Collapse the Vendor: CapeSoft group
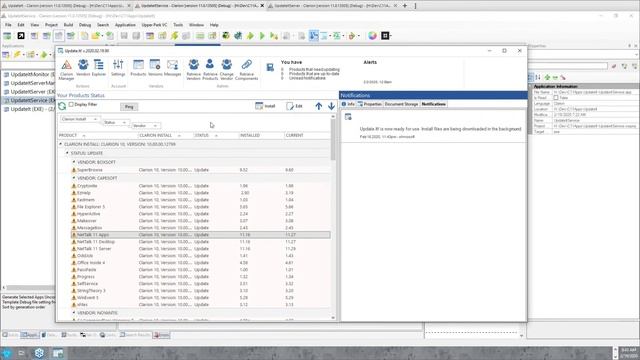 click(74, 178)
